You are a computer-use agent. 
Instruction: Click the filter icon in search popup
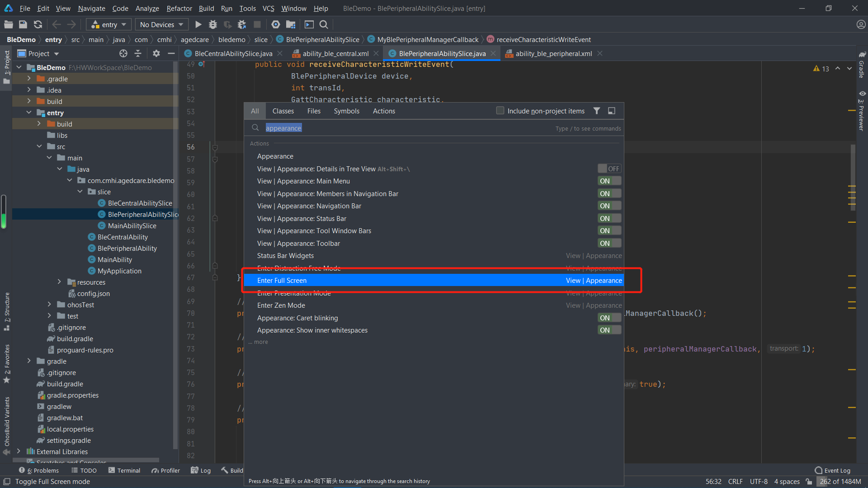point(597,111)
